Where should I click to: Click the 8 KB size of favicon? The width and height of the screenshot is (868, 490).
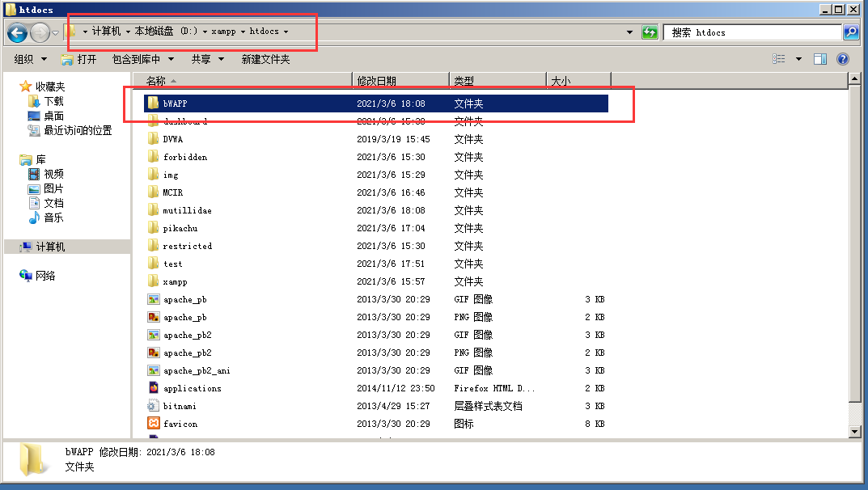(595, 424)
